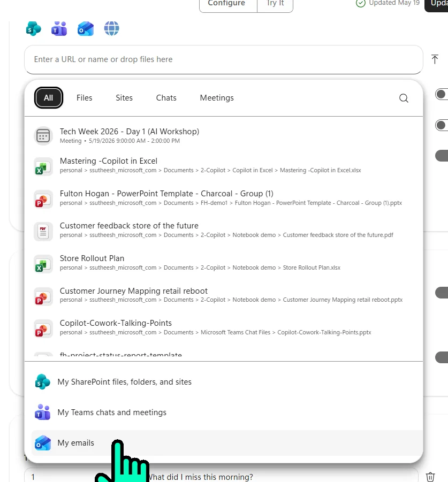Click the calendar icon for Tech Week meeting

click(43, 135)
